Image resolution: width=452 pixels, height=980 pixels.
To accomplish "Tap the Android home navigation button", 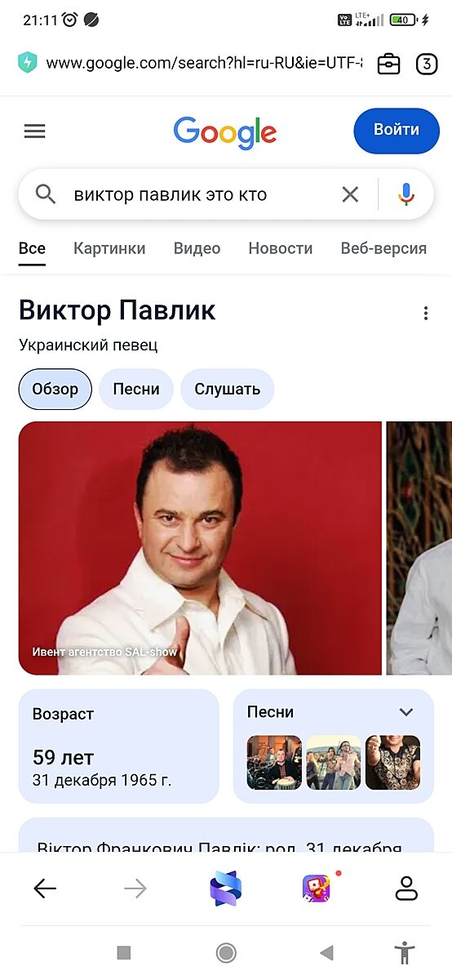I will (226, 952).
